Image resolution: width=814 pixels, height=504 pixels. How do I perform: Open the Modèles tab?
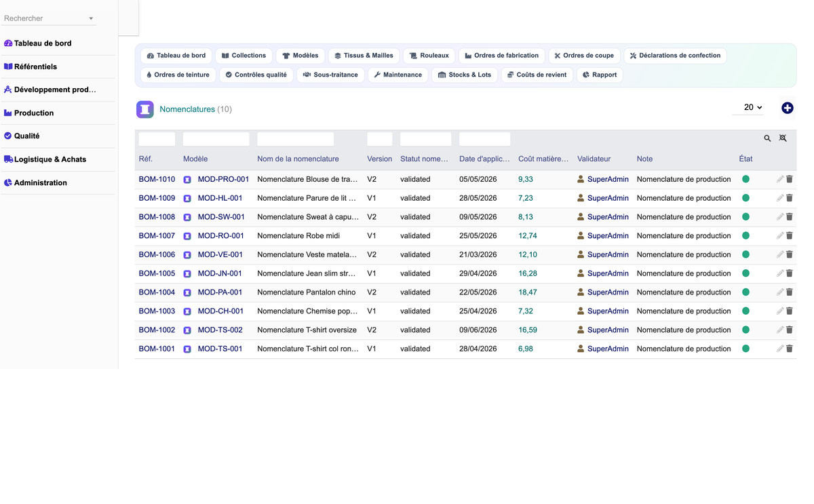tap(301, 56)
